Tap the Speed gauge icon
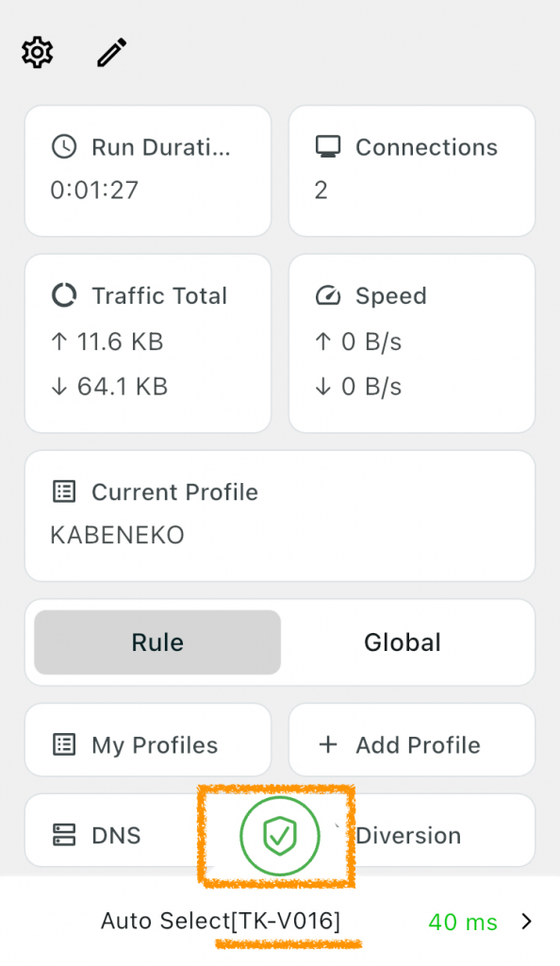This screenshot has width=560, height=966. tap(328, 295)
